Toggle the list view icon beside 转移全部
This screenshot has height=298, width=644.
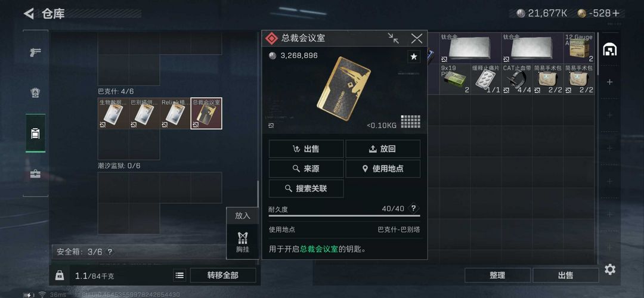click(179, 275)
